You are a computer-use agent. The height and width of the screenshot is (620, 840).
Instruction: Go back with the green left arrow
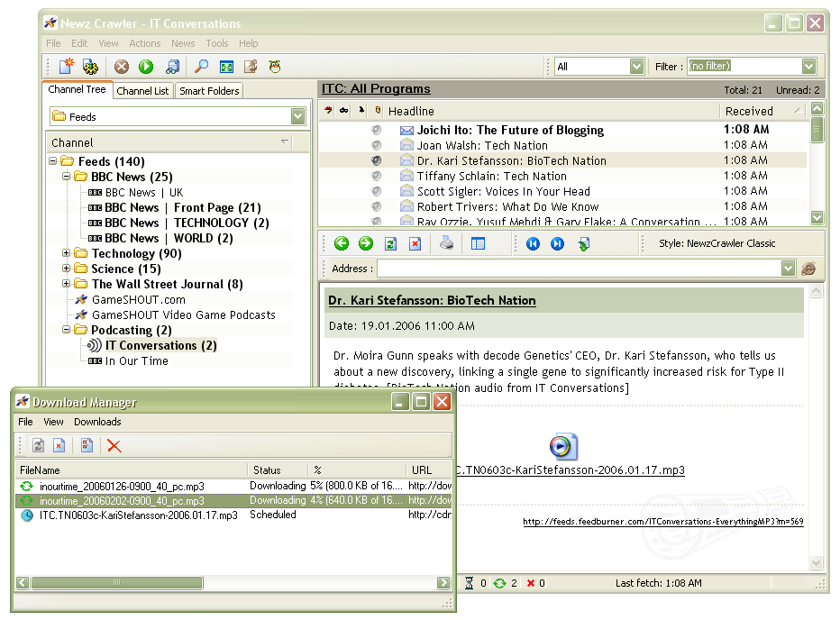tap(342, 244)
